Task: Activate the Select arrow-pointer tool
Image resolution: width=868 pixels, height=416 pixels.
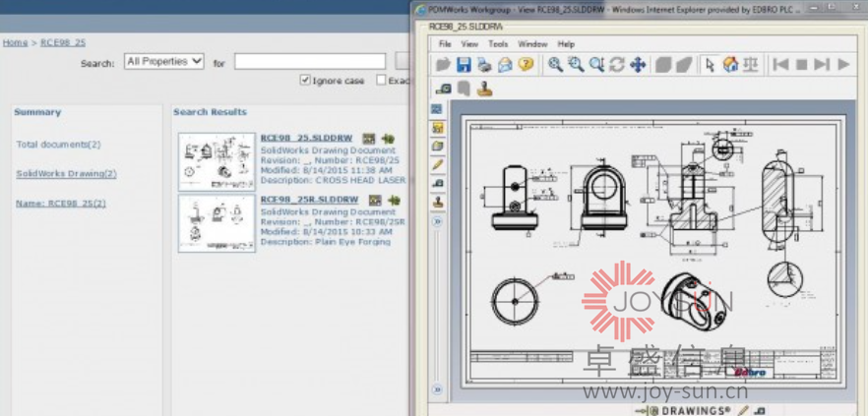Action: point(710,65)
